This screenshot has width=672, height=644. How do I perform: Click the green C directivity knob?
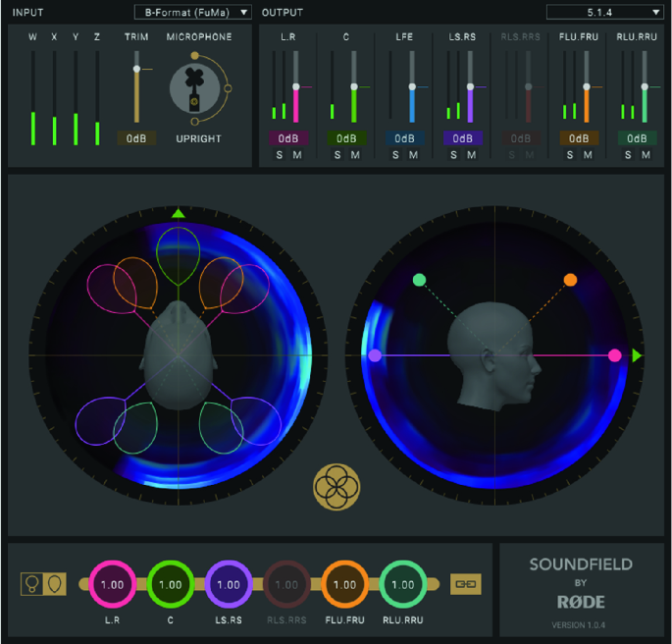(x=170, y=584)
